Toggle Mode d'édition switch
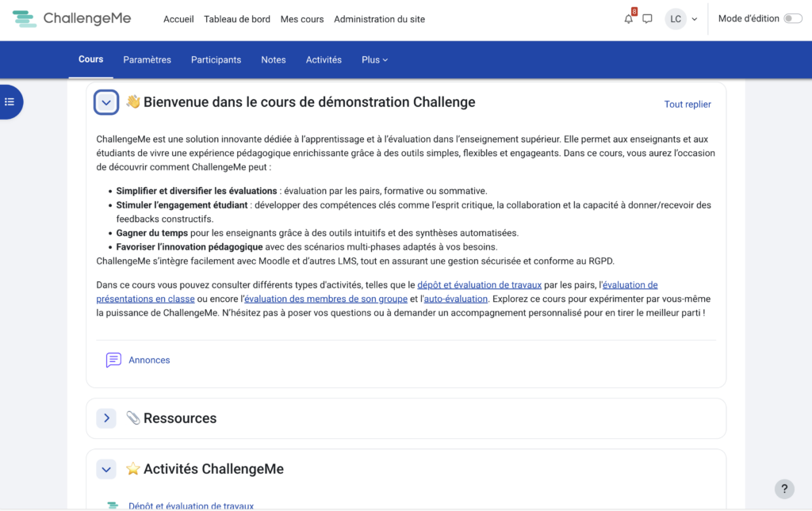The width and height of the screenshot is (812, 511). pyautogui.click(x=792, y=19)
